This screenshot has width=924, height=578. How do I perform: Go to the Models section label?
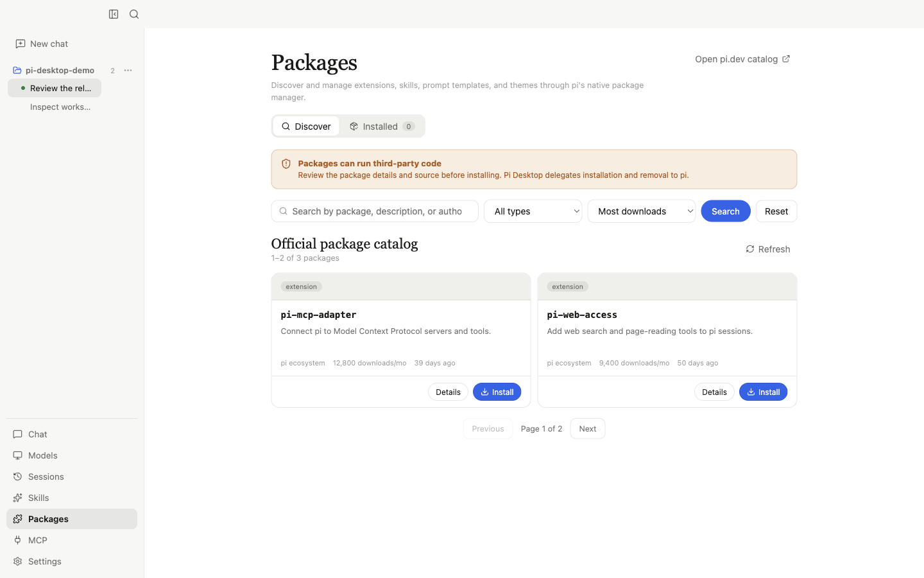(x=43, y=455)
